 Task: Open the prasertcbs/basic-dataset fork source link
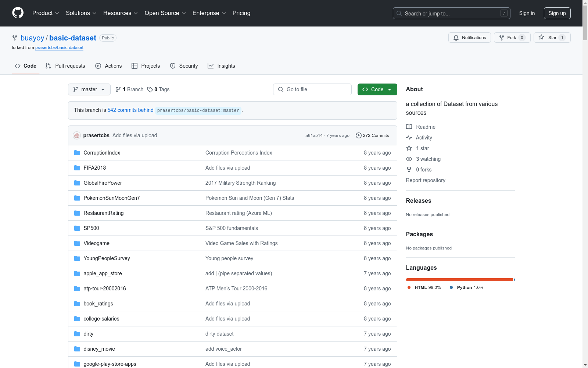[x=59, y=47]
